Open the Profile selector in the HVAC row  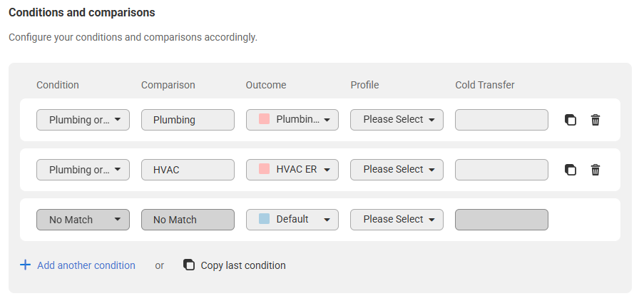point(397,170)
